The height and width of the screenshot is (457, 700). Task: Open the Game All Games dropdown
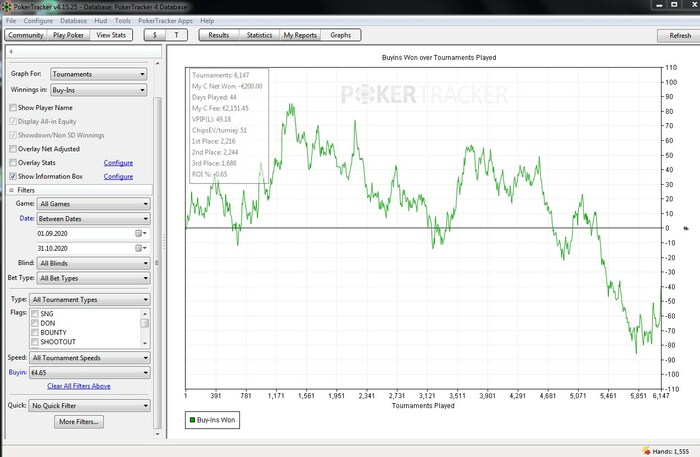pos(93,204)
